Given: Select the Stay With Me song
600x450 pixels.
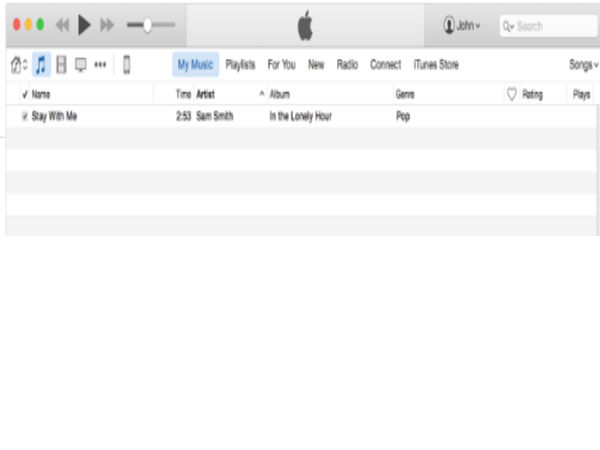Looking at the screenshot, I should tap(54, 116).
